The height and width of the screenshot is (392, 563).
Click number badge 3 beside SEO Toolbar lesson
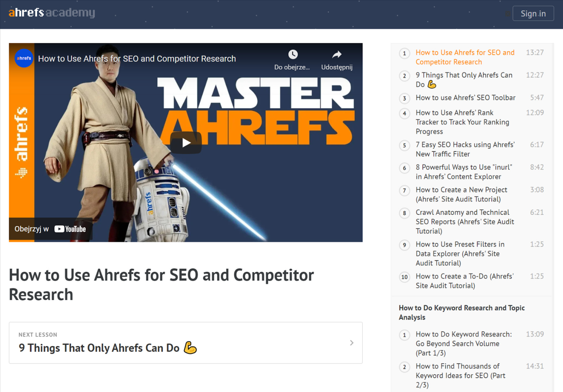404,98
